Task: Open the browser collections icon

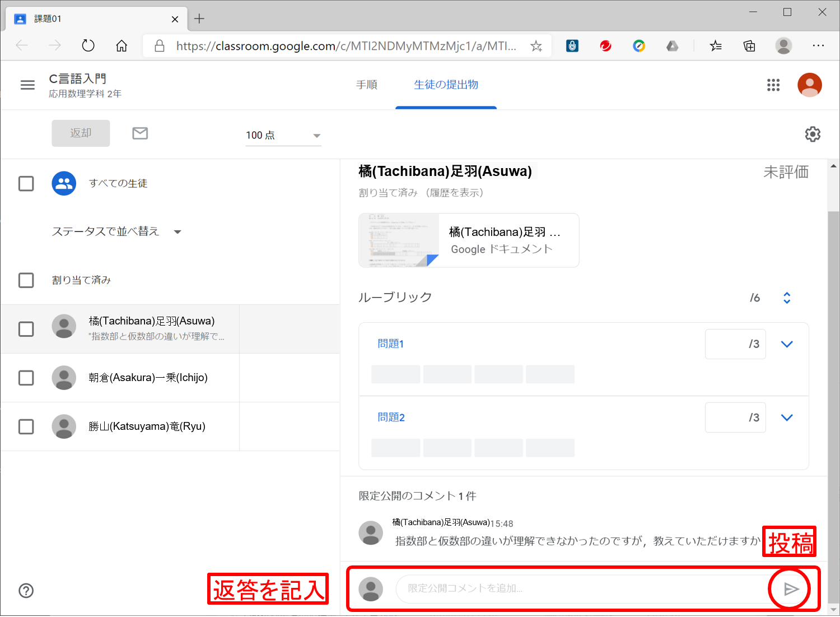Action: click(x=749, y=46)
